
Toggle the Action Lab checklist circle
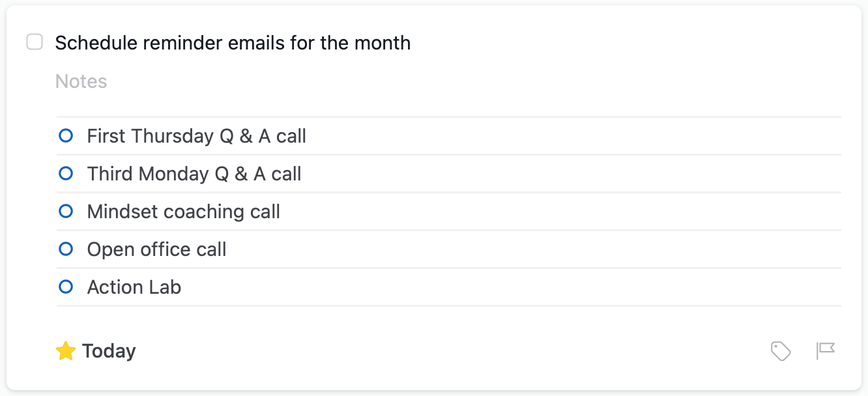66,287
